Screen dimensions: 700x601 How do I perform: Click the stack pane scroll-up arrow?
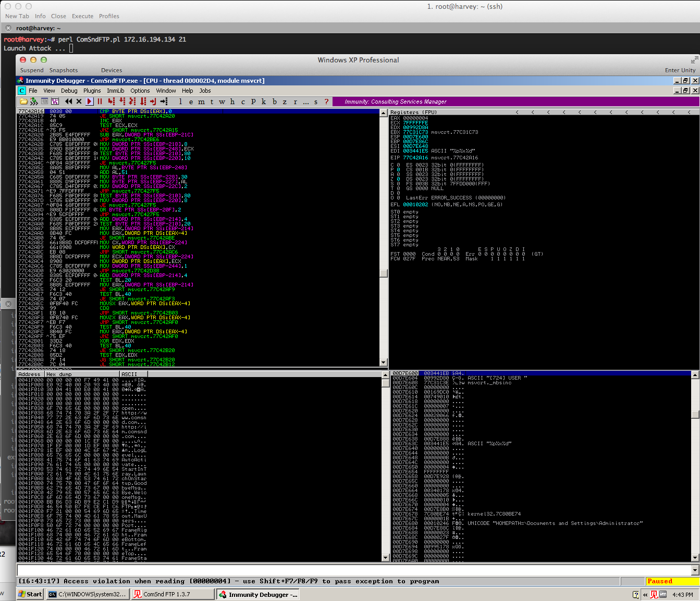pos(695,374)
